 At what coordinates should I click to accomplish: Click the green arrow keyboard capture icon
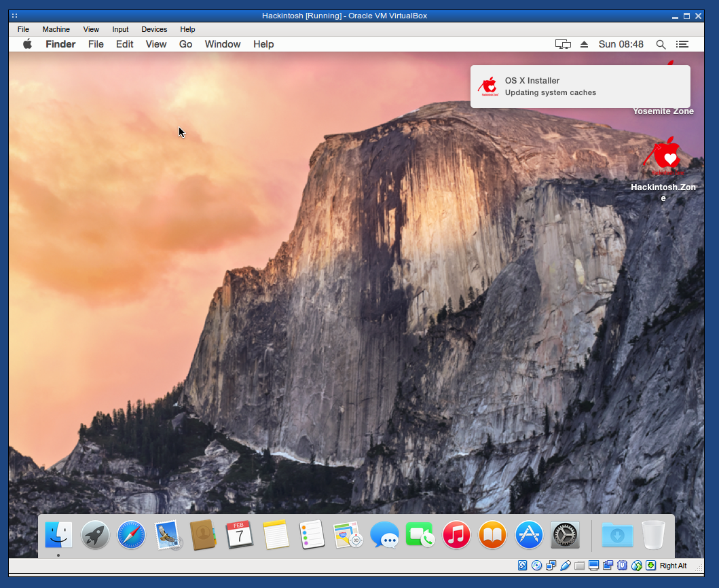[x=650, y=566]
